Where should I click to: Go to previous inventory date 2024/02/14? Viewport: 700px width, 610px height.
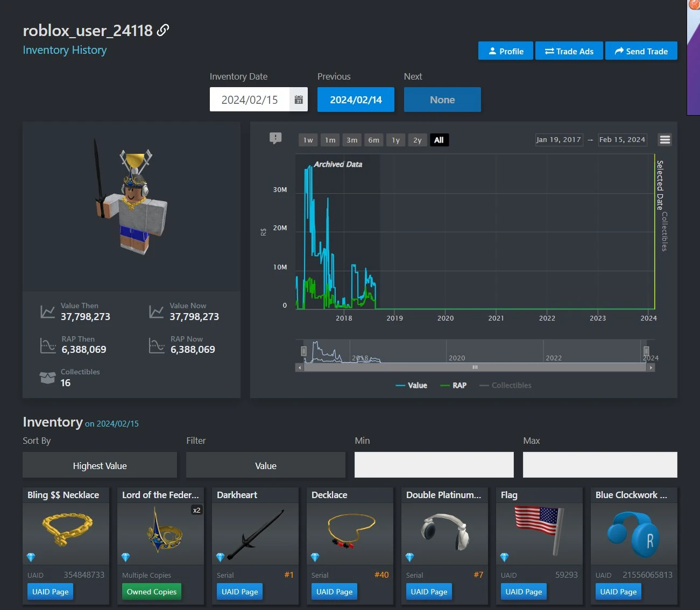pyautogui.click(x=356, y=100)
